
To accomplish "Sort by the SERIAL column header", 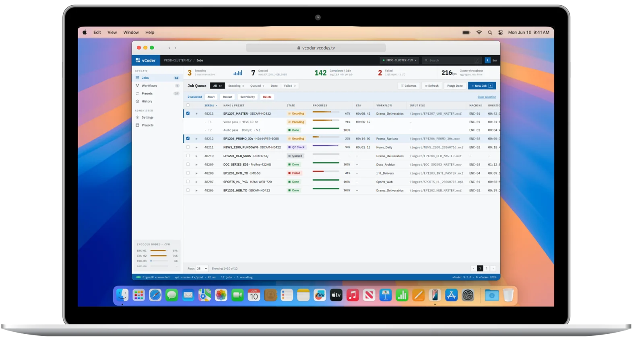I will [211, 105].
